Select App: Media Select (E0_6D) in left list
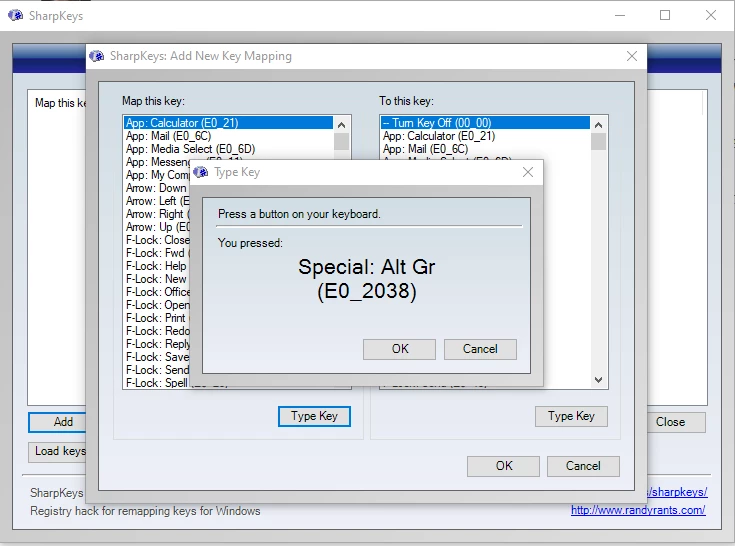735x546 pixels. 229,149
